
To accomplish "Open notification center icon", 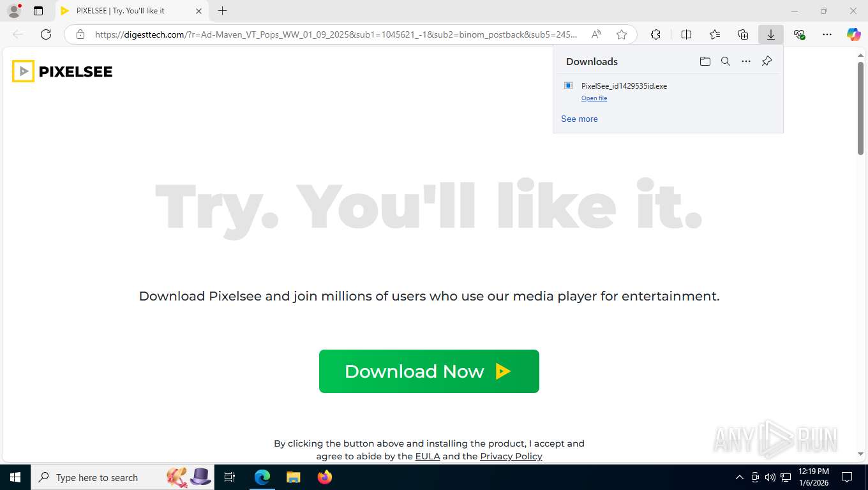I will (x=847, y=477).
